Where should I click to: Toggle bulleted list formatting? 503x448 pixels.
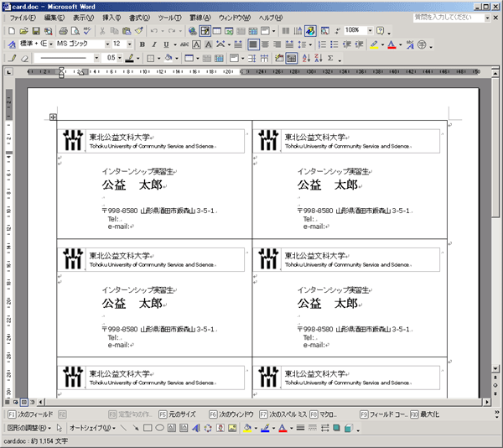point(334,44)
